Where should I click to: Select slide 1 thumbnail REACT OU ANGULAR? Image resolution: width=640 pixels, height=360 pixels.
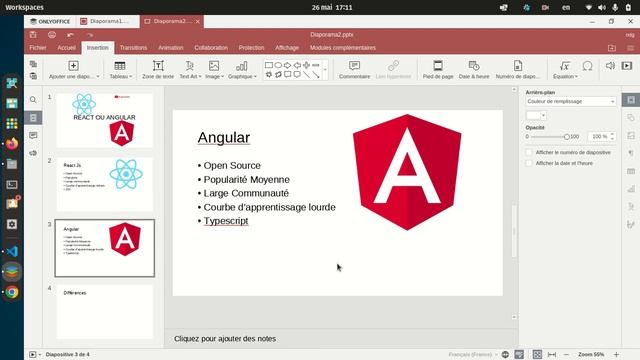click(x=104, y=120)
